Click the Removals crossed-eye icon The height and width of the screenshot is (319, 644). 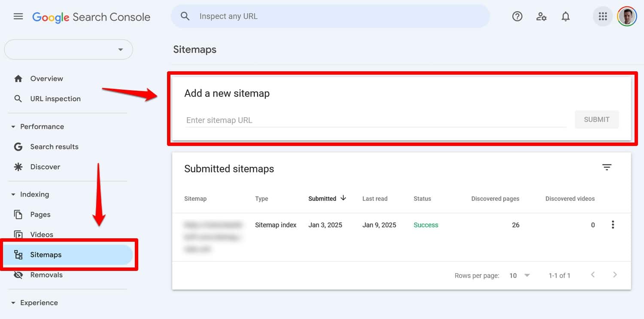(x=18, y=275)
